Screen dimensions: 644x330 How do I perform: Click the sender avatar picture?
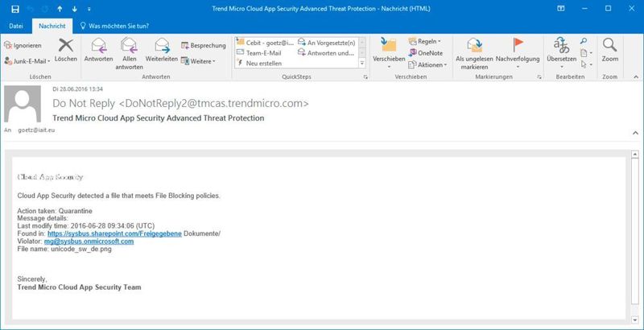point(23,104)
